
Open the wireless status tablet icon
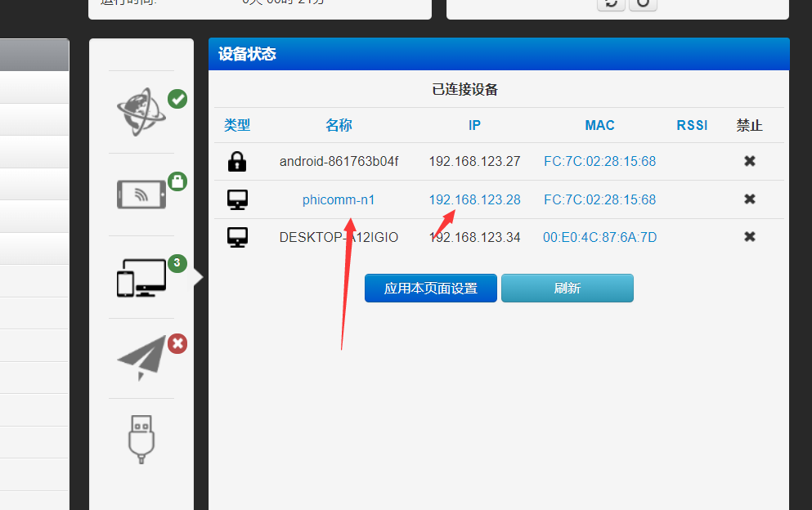(141, 194)
